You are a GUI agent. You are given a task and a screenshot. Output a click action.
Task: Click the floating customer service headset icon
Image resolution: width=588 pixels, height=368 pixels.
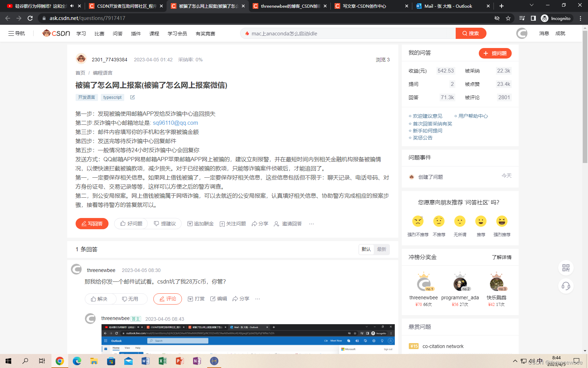pos(566,286)
